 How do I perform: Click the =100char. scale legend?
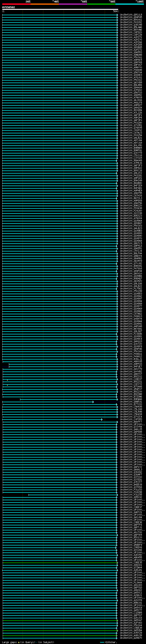pos(108,642)
